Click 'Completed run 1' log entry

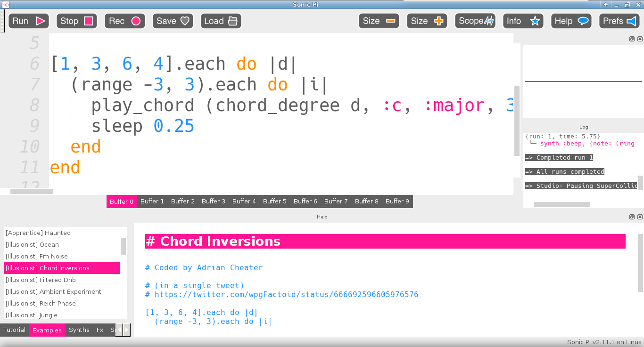coord(559,158)
